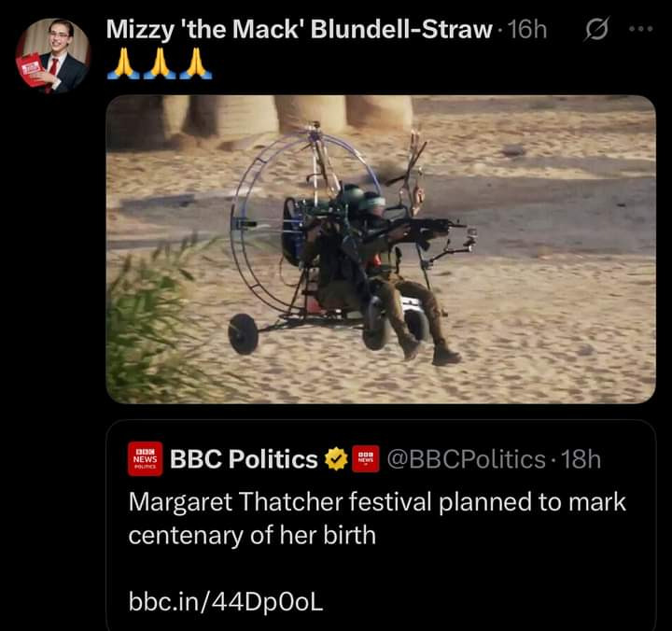Open the bbc.in/44Dp0oL link
This screenshot has width=672, height=631.
(226, 601)
